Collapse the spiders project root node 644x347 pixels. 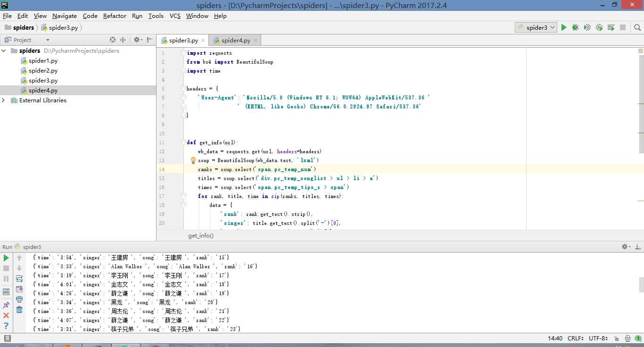4,51
